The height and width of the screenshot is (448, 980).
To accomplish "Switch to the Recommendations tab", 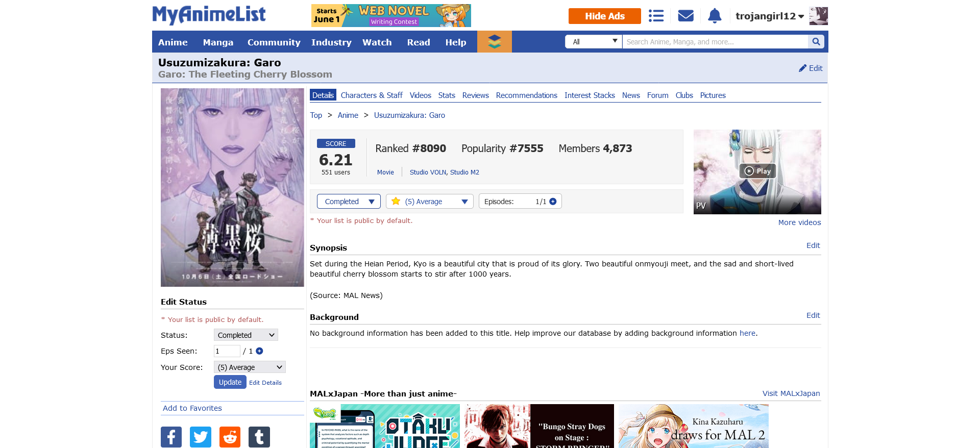I will 527,95.
